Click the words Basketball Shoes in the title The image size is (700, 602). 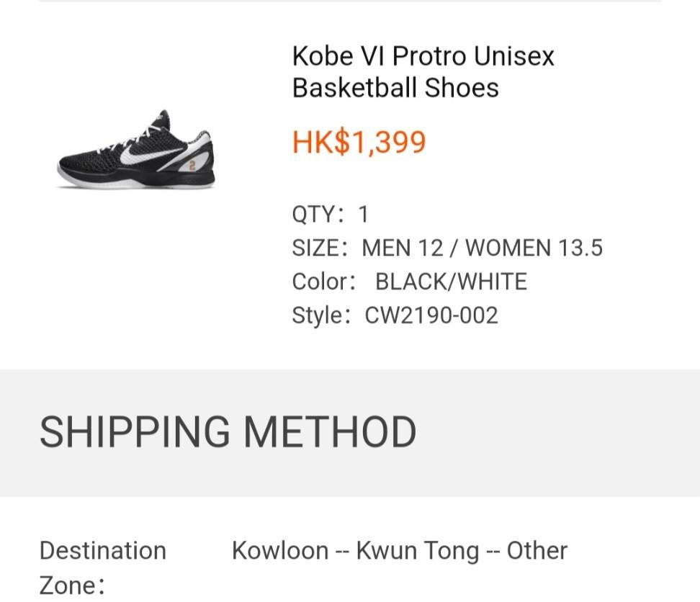395,88
